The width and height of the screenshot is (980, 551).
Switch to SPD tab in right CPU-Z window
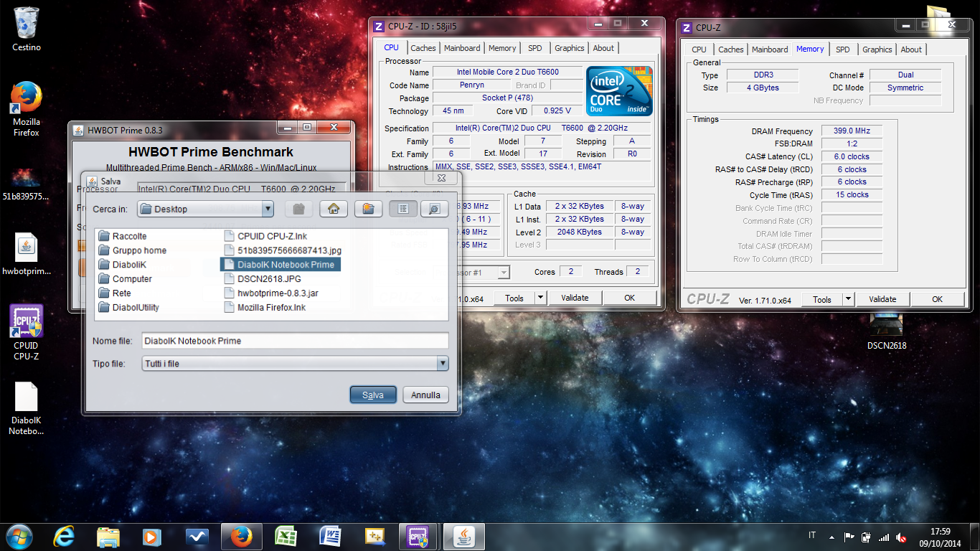[x=843, y=50]
